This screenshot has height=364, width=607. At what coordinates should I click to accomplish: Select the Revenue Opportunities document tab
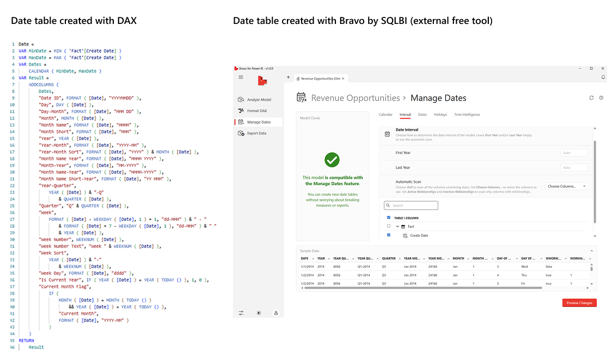[321, 78]
